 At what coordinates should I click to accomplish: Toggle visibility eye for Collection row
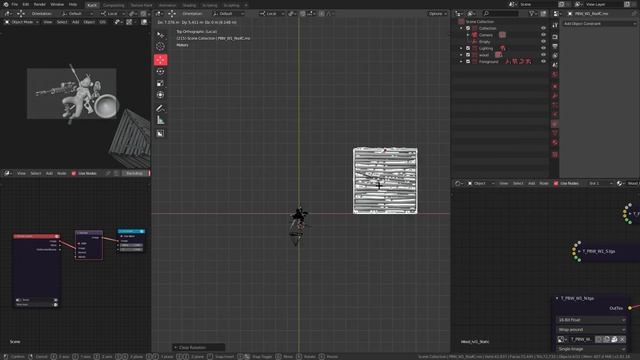pos(543,28)
